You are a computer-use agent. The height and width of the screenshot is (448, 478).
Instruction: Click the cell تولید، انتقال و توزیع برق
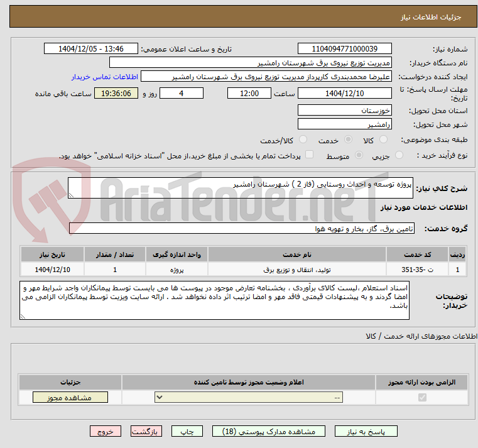[297, 270]
